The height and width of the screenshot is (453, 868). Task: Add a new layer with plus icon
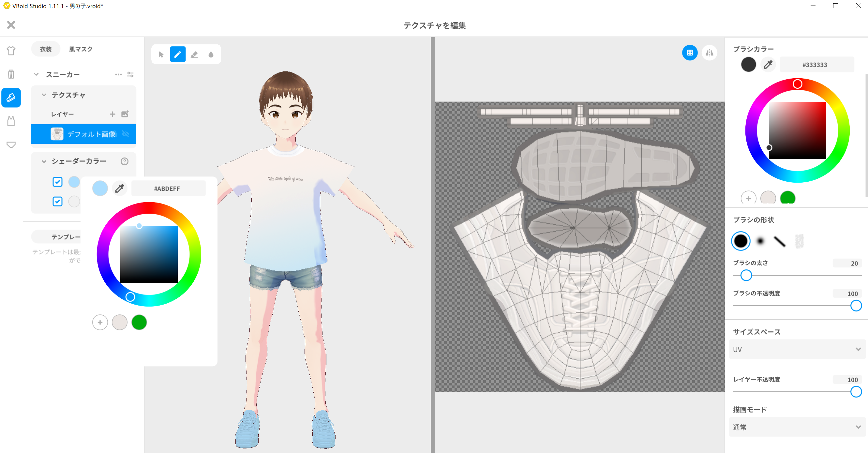(112, 114)
